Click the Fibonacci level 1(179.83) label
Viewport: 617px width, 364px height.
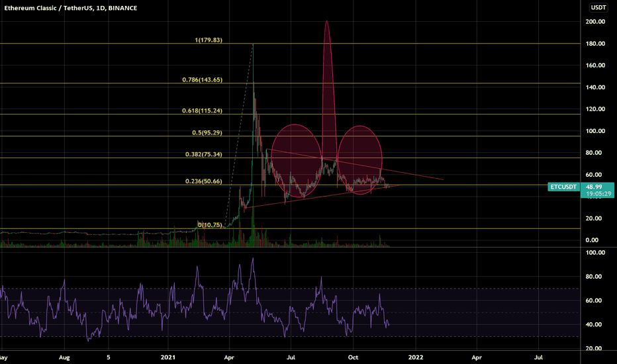click(209, 40)
